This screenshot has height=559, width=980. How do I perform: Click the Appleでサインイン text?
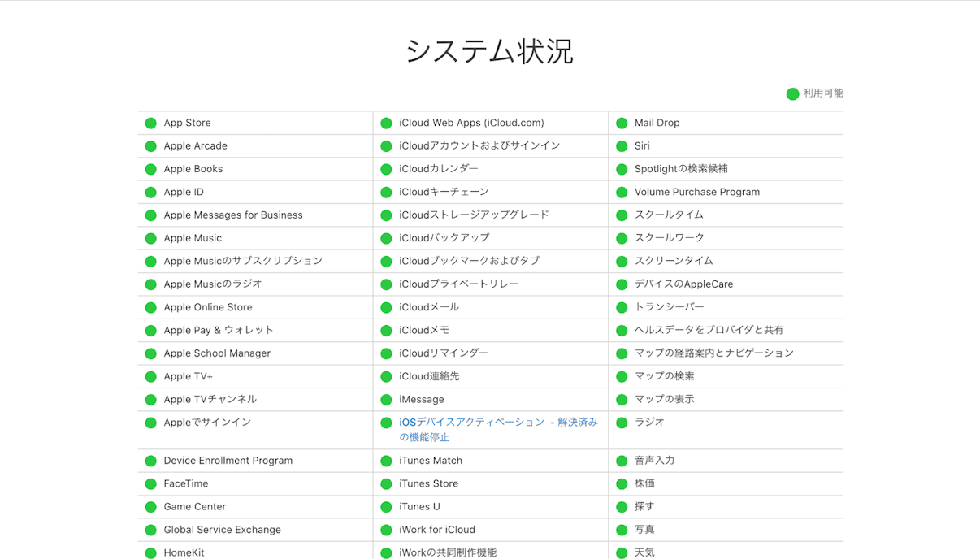coord(207,422)
